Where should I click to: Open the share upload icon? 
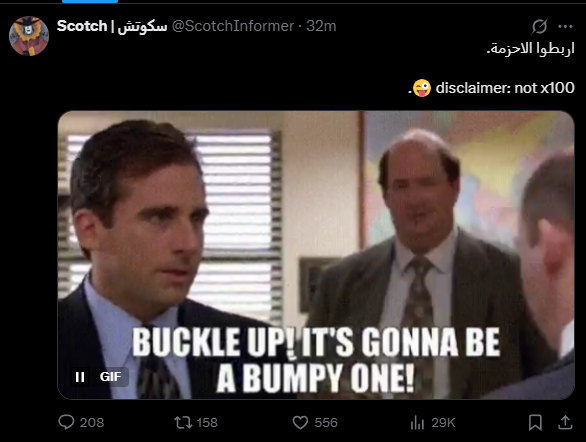coord(565,422)
